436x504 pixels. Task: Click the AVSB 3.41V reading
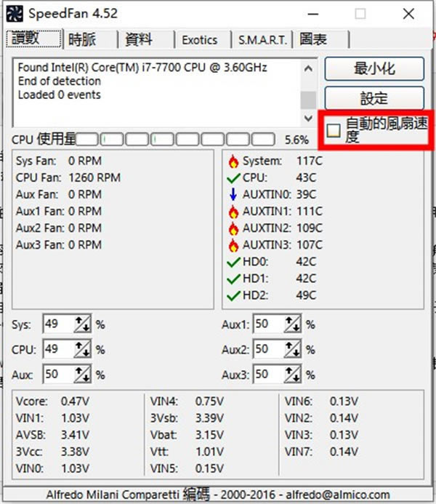[x=52, y=435]
